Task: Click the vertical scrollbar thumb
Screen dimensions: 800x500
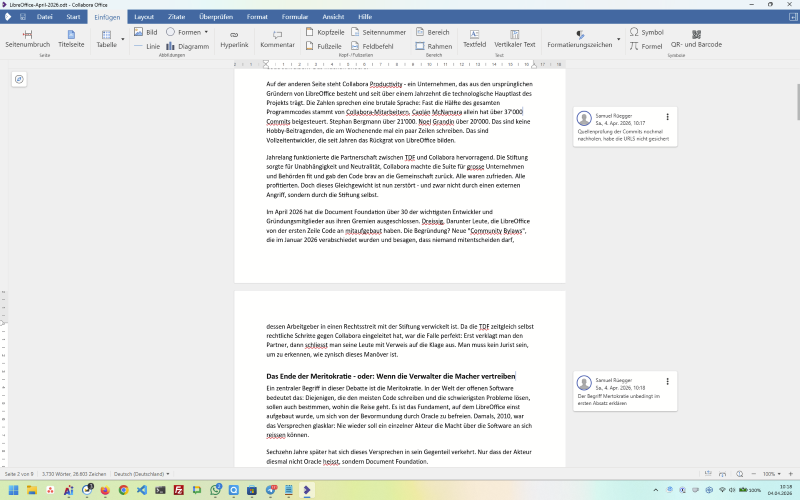Action: [797, 102]
